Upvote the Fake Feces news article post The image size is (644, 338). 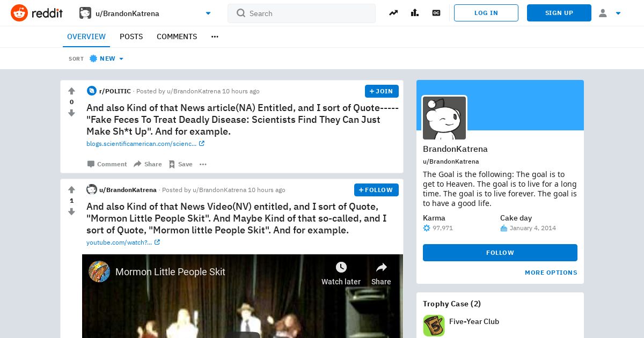(x=71, y=91)
